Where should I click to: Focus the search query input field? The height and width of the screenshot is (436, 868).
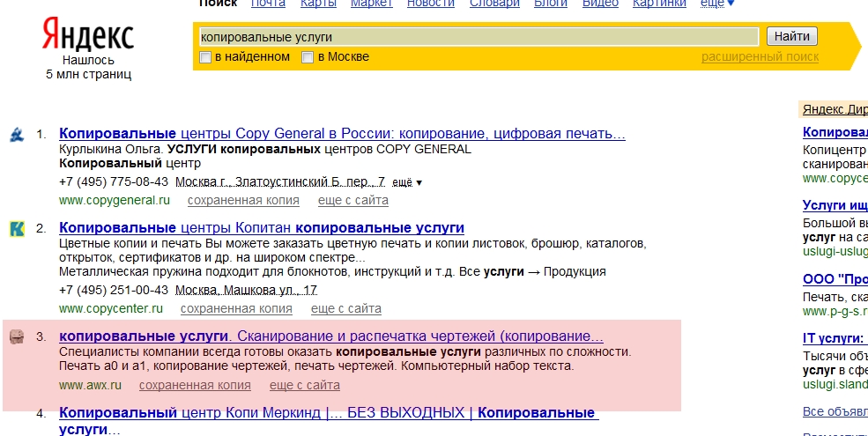point(479,37)
